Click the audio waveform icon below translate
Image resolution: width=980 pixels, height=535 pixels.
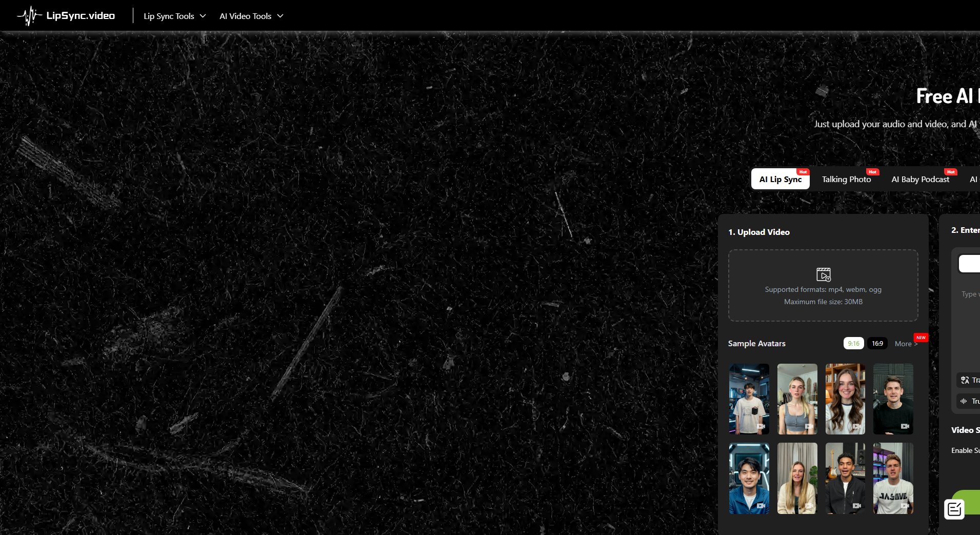(x=964, y=401)
